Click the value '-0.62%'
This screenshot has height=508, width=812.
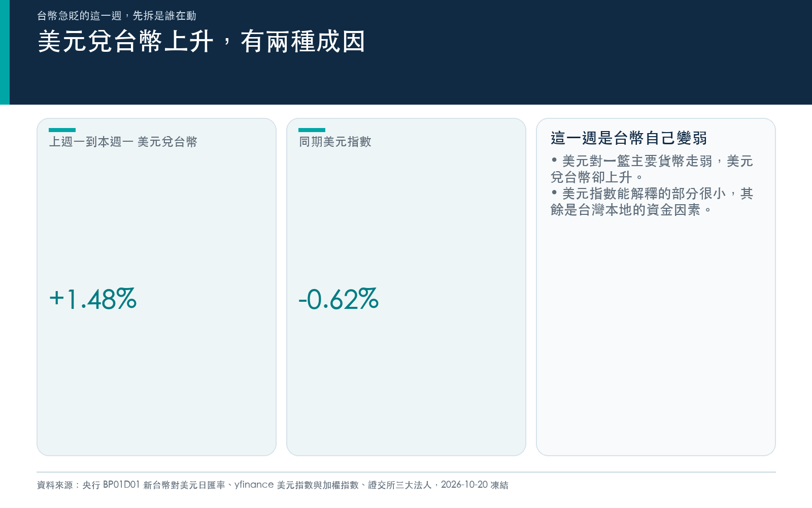tap(339, 299)
